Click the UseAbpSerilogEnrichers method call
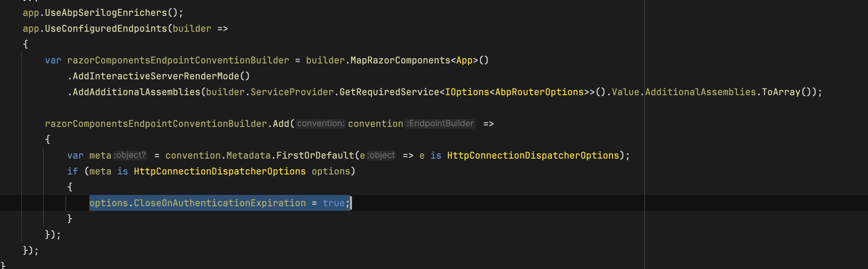868x269 pixels. pyautogui.click(x=106, y=13)
